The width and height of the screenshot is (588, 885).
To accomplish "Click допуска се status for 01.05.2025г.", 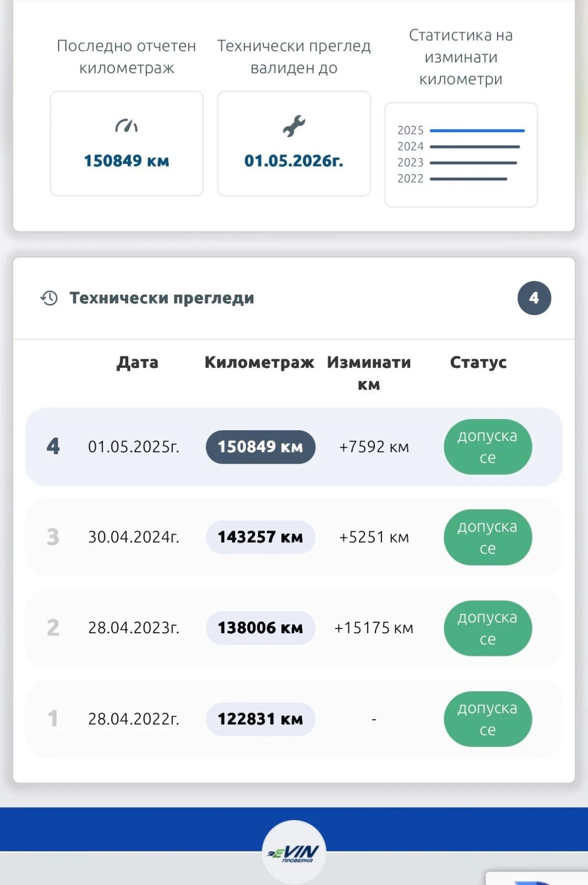I will coord(488,447).
